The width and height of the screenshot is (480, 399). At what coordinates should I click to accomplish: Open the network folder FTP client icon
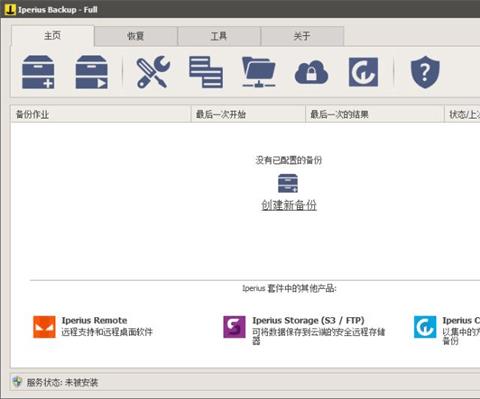click(x=259, y=72)
